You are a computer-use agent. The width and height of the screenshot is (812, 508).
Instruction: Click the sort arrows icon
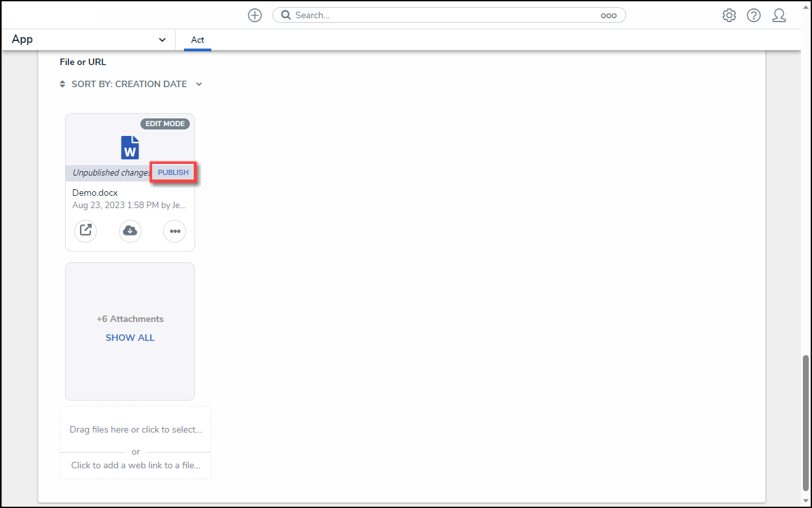[x=62, y=84]
